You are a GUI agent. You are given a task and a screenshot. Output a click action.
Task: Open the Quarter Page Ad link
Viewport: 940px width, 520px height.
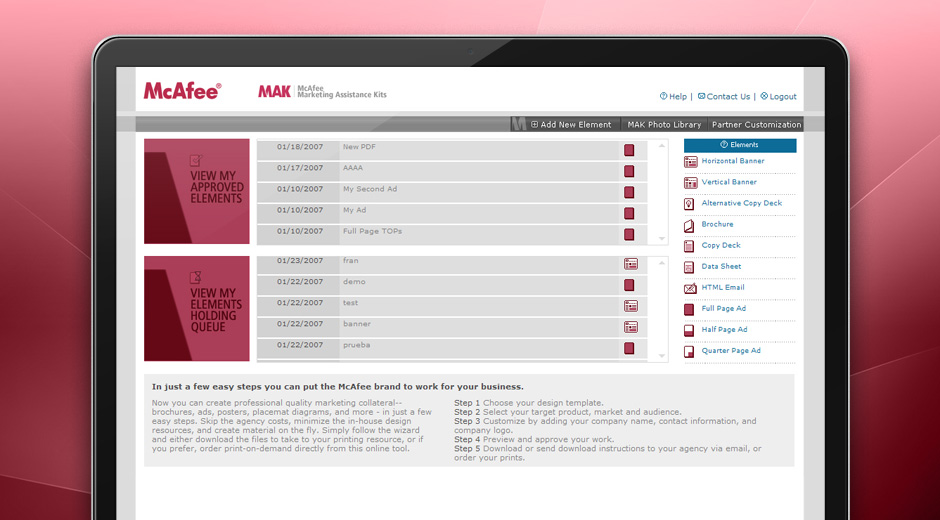pyautogui.click(x=731, y=350)
